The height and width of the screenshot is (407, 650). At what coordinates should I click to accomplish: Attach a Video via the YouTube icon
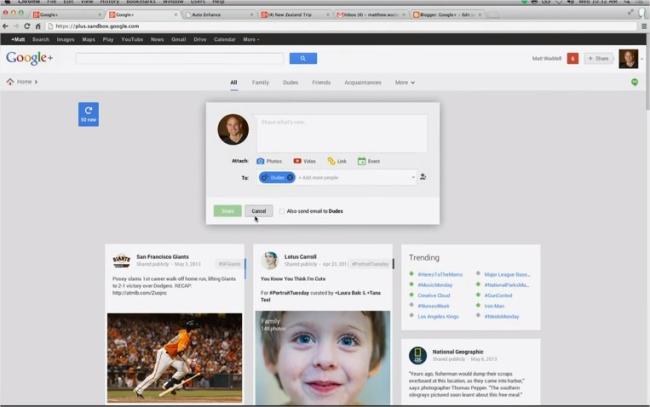coord(297,161)
